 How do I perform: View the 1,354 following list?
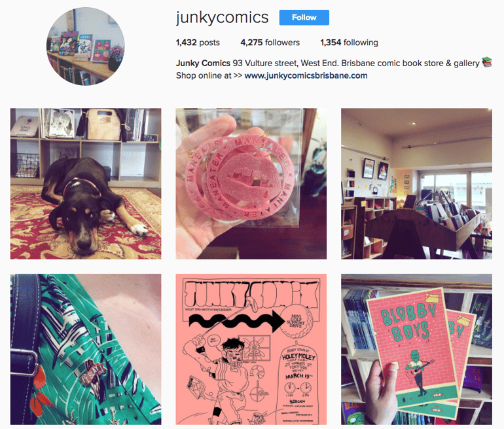[x=349, y=43]
